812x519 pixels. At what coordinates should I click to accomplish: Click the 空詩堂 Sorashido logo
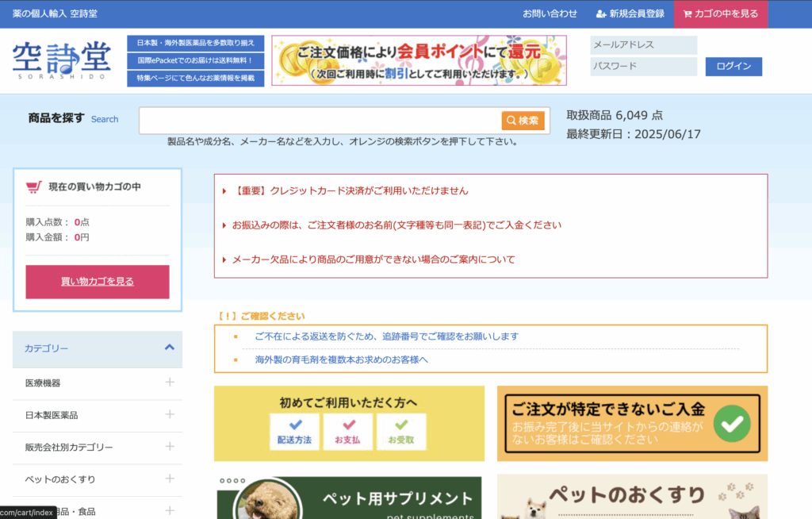click(x=62, y=60)
